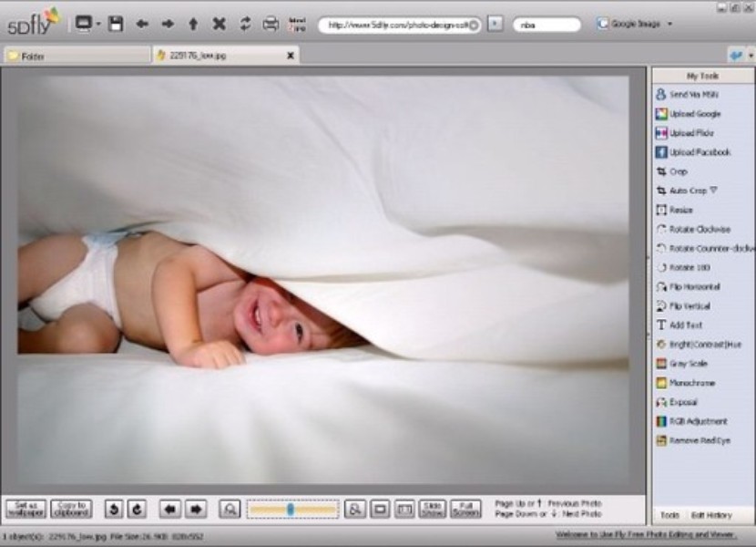Copy the image to clipboard
756x547 pixels.
(70, 507)
